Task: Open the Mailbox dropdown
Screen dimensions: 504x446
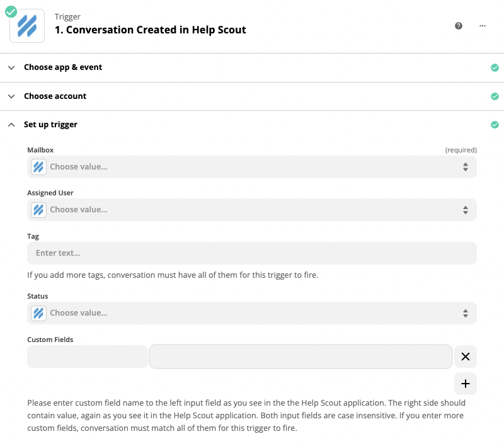Action: 251,167
